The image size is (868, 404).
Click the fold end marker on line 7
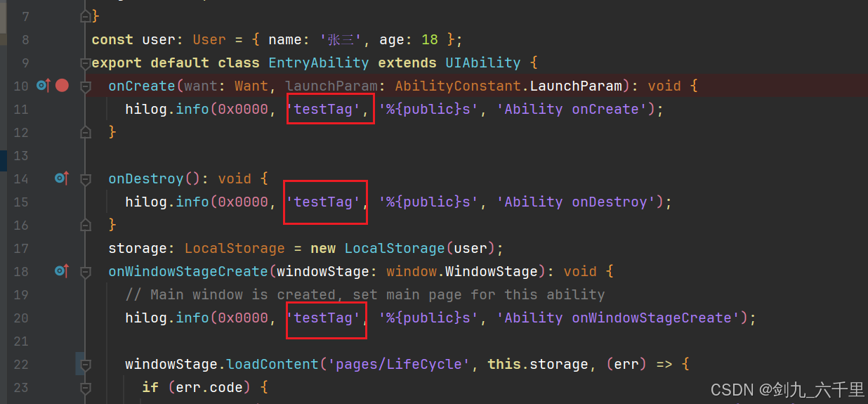pos(86,16)
